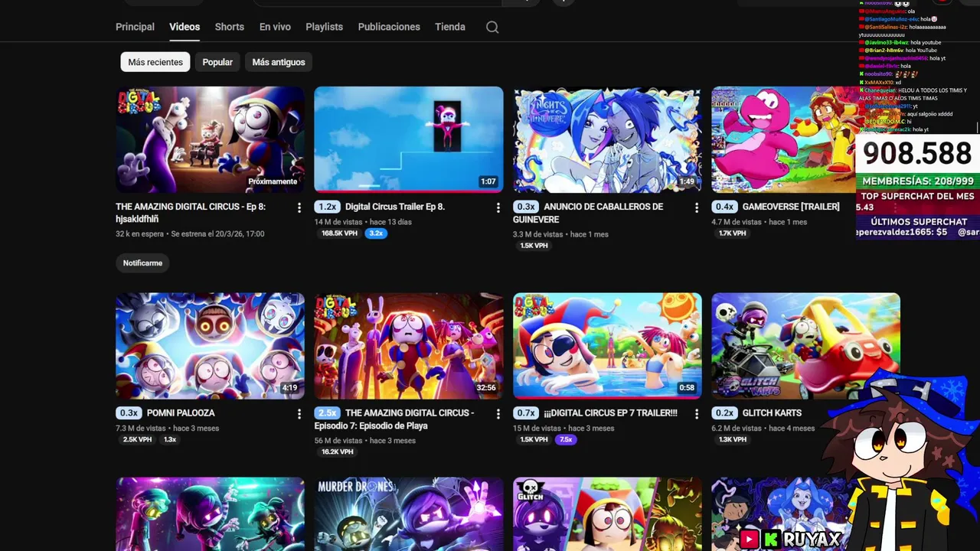Go to the En vivo tab
This screenshot has width=980, height=551.
click(275, 27)
